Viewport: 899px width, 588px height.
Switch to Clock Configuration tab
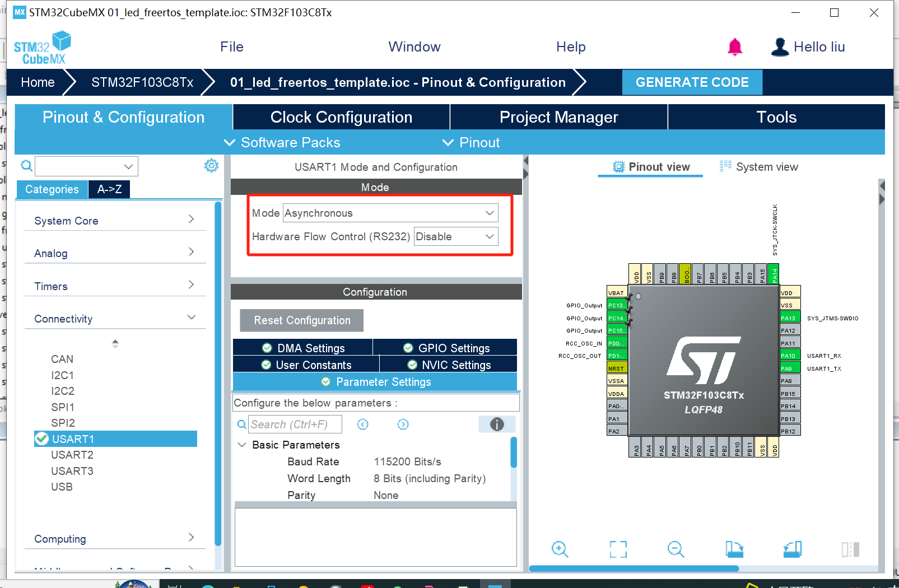click(341, 117)
